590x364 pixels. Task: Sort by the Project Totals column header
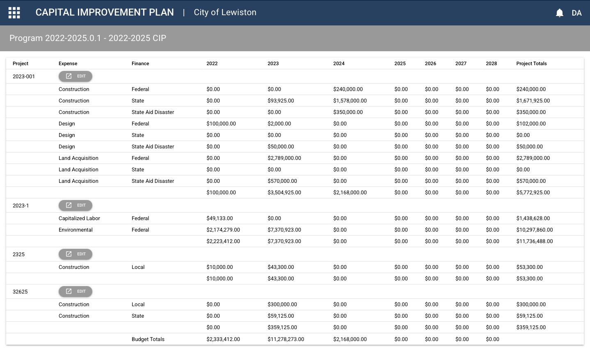tap(532, 64)
